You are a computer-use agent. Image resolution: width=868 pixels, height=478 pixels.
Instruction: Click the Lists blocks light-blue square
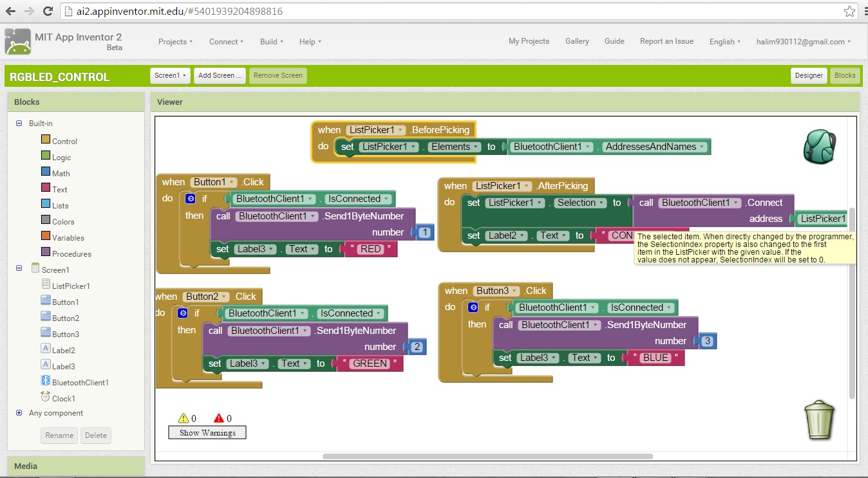pyautogui.click(x=46, y=204)
